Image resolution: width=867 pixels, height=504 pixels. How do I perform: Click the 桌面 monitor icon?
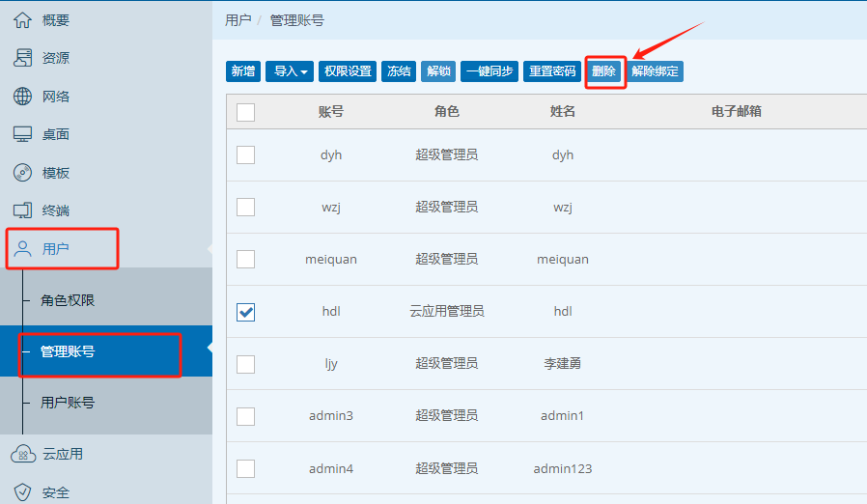pyautogui.click(x=22, y=134)
